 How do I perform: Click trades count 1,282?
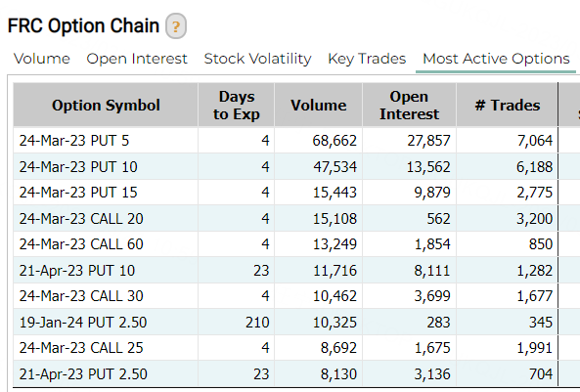pyautogui.click(x=534, y=271)
